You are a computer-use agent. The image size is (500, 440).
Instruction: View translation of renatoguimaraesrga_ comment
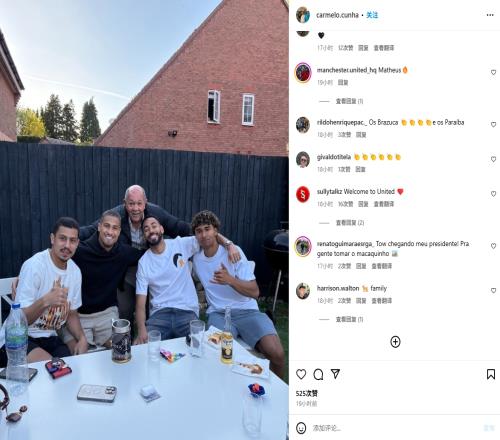[382, 266]
